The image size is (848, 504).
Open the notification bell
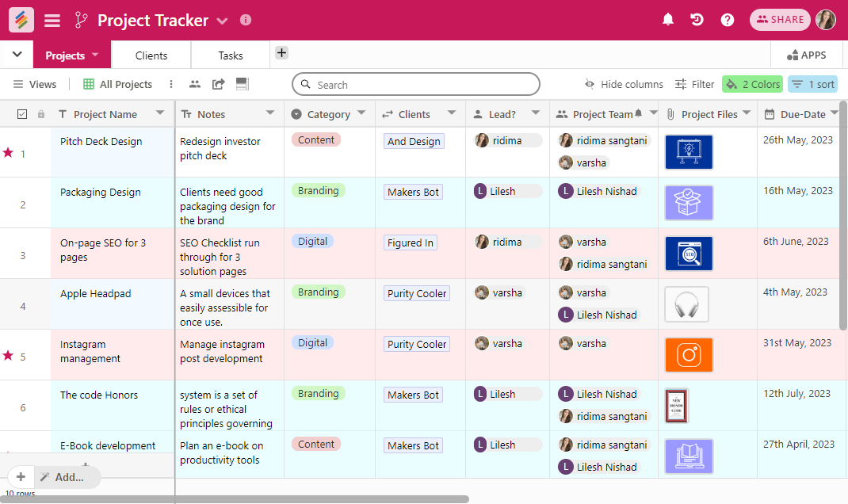(667, 19)
